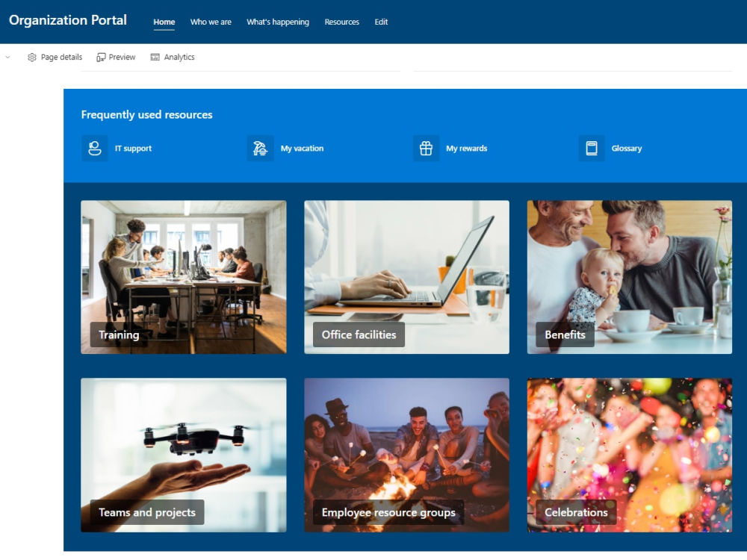Open the Employee resource groups campfire tile
Viewport: 747px width, 560px height.
(x=406, y=455)
